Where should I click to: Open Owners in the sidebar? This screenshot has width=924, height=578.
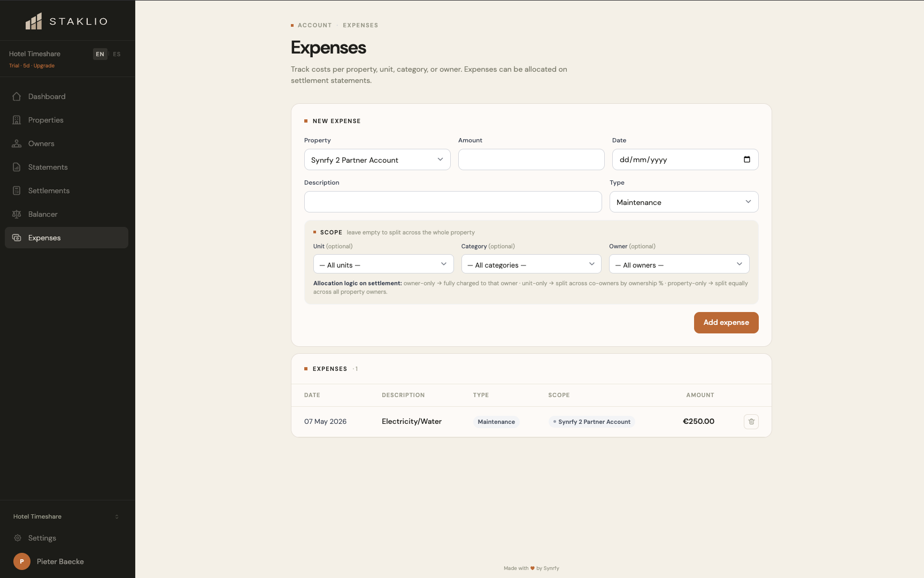(66, 143)
